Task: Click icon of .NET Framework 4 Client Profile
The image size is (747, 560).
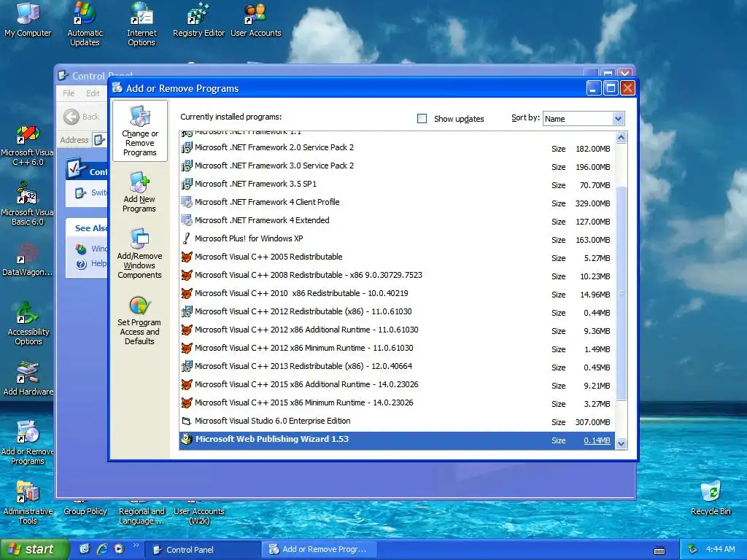Action: pyautogui.click(x=187, y=203)
